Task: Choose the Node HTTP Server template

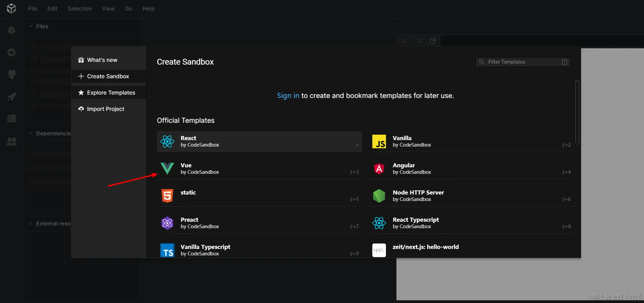Action: point(471,196)
